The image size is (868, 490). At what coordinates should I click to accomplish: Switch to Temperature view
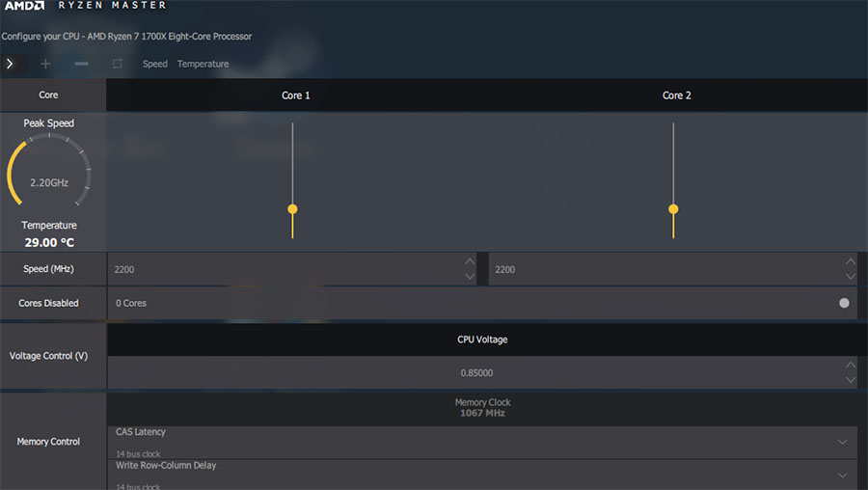point(203,64)
